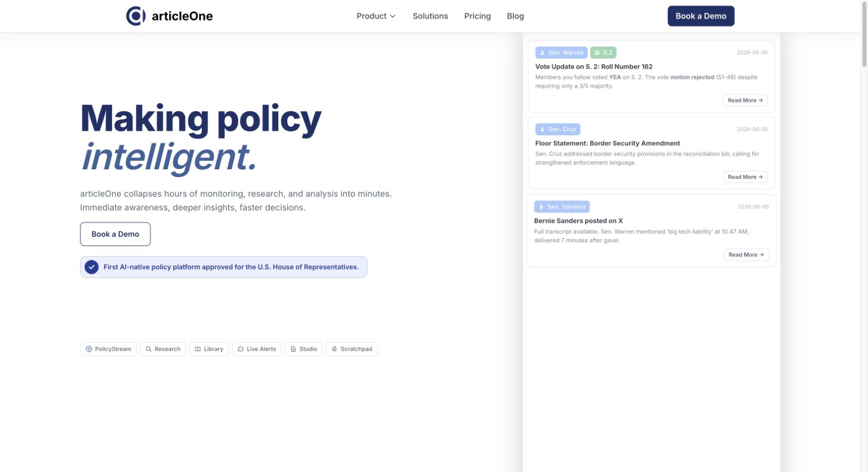Open 'Floor Statement: Border Security Amendment' title
The width and height of the screenshot is (868, 472).
607,144
